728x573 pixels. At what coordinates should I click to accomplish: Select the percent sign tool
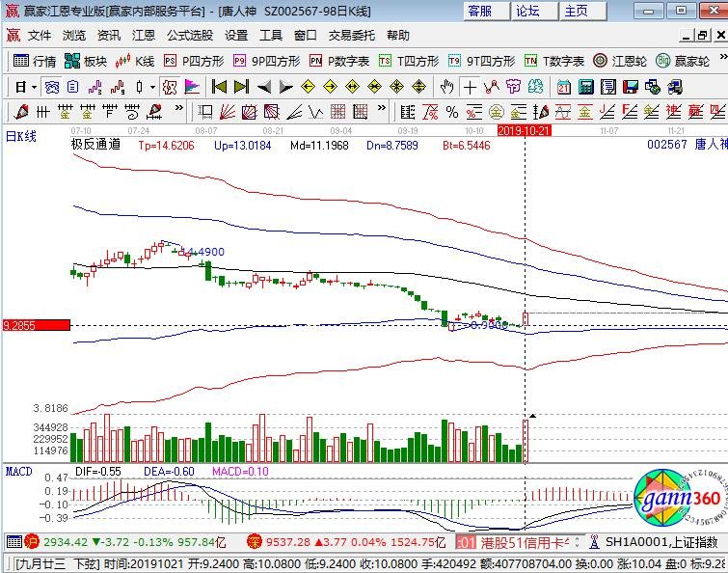452,112
